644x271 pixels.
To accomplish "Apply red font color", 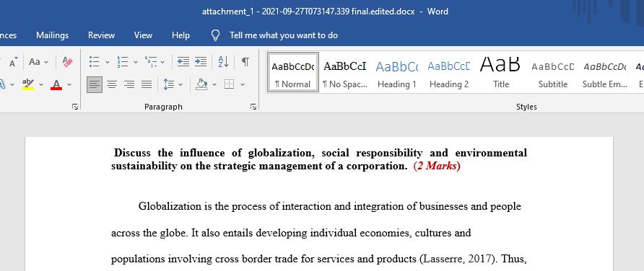I will [57, 84].
